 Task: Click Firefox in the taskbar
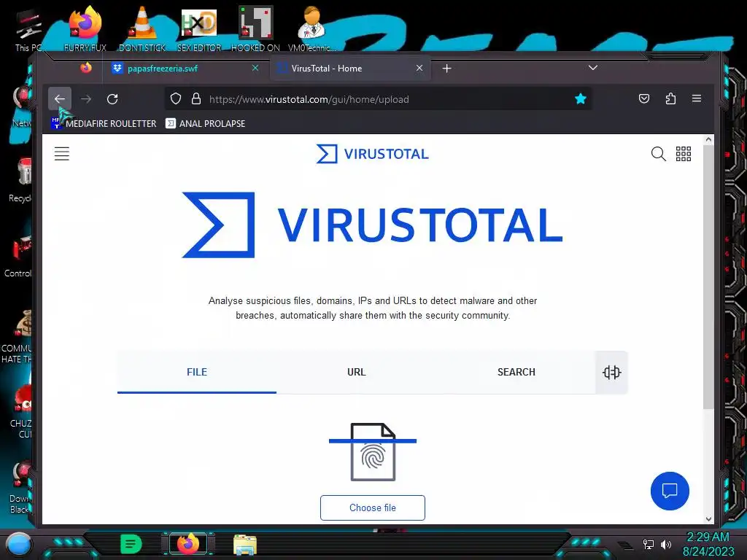point(188,544)
